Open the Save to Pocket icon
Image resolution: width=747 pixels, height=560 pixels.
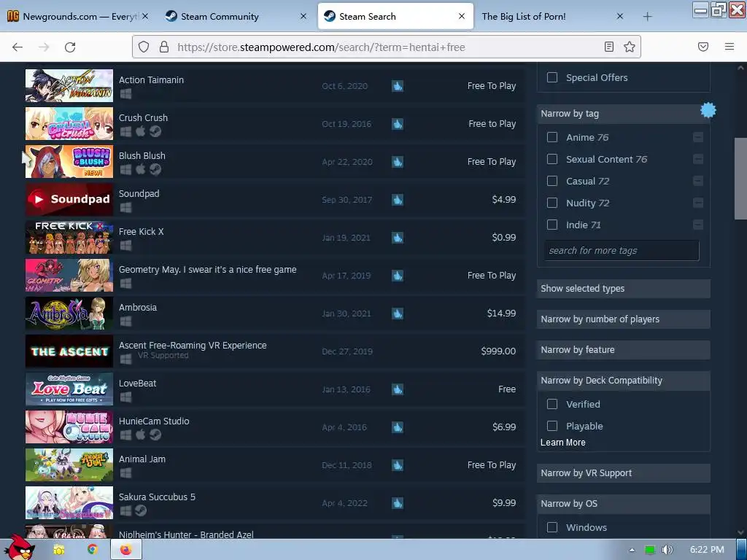[703, 47]
